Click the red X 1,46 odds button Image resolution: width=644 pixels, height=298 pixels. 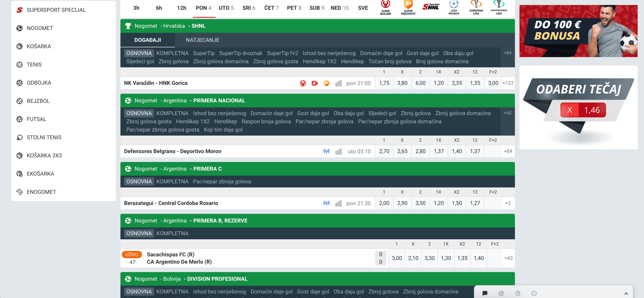pyautogui.click(x=583, y=110)
